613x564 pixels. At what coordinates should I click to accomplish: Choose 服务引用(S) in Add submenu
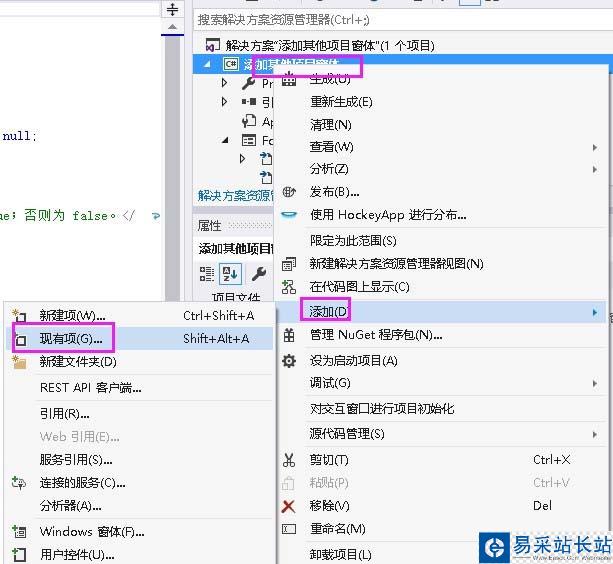pos(76,460)
